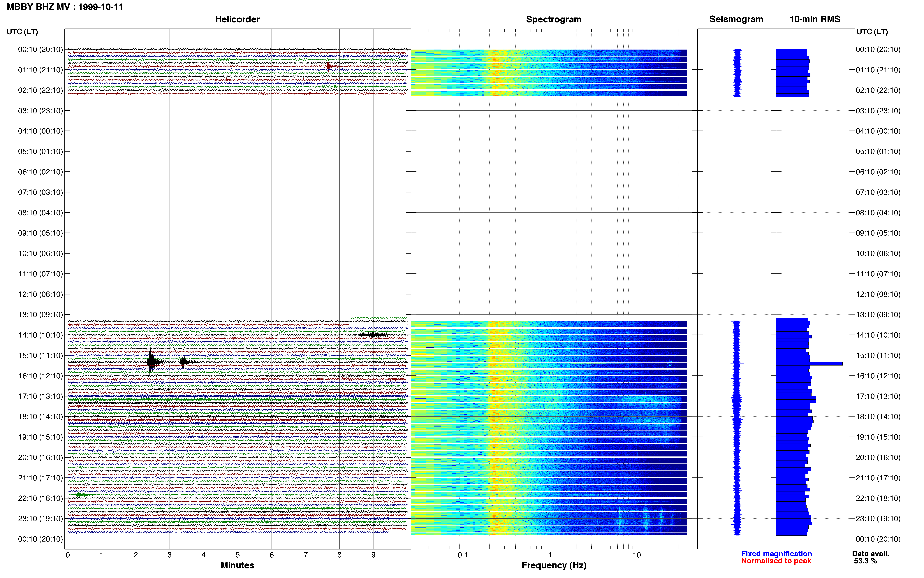Click the 'Seismogram' panel heading
924x578 pixels.
click(x=736, y=19)
